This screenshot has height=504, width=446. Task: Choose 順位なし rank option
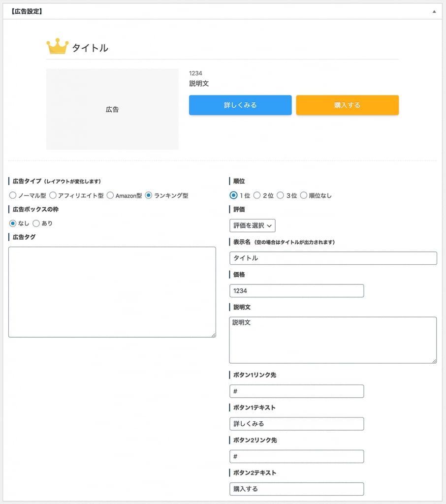[304, 195]
